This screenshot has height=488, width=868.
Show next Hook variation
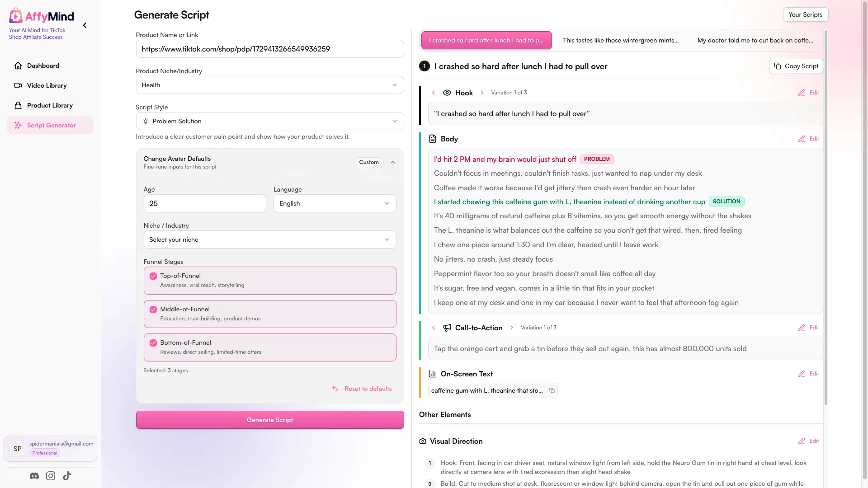tap(482, 93)
